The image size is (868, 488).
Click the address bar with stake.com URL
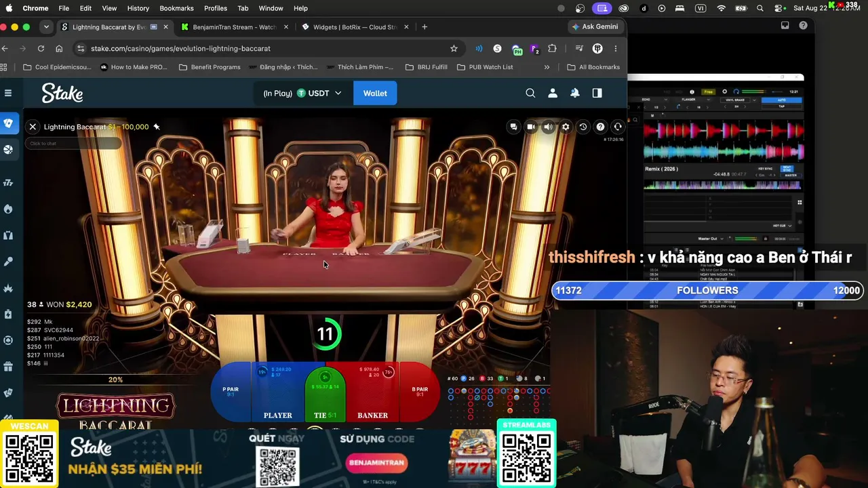[268, 49]
